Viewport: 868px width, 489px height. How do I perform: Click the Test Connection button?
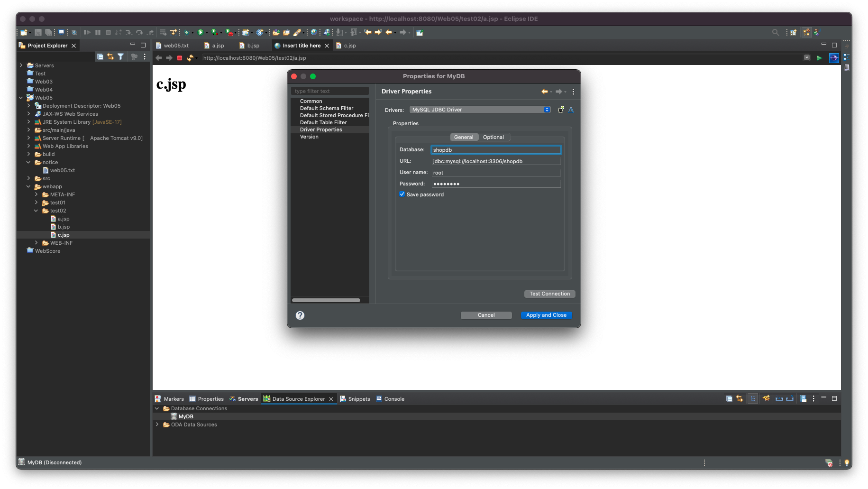[550, 294]
